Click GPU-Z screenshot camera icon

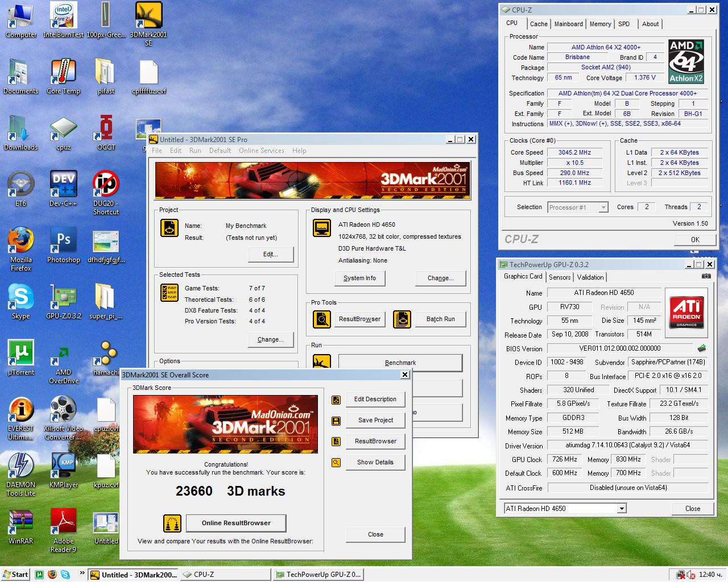click(x=706, y=276)
